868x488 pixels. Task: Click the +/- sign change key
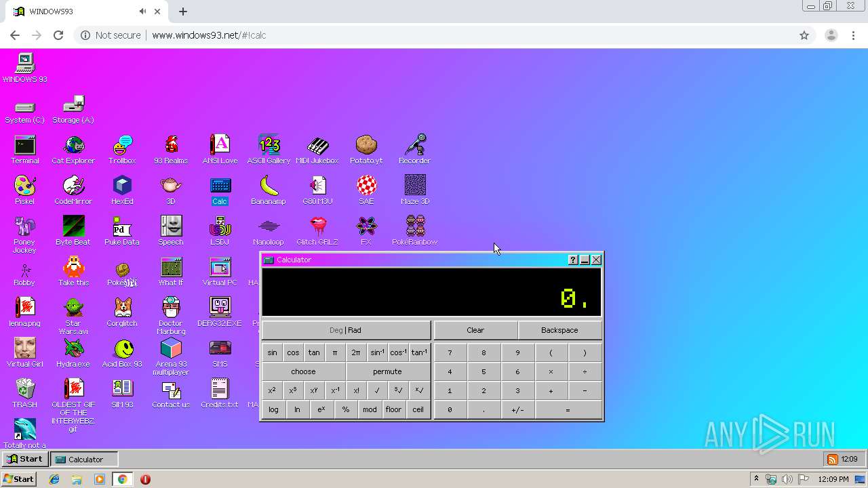coord(517,409)
